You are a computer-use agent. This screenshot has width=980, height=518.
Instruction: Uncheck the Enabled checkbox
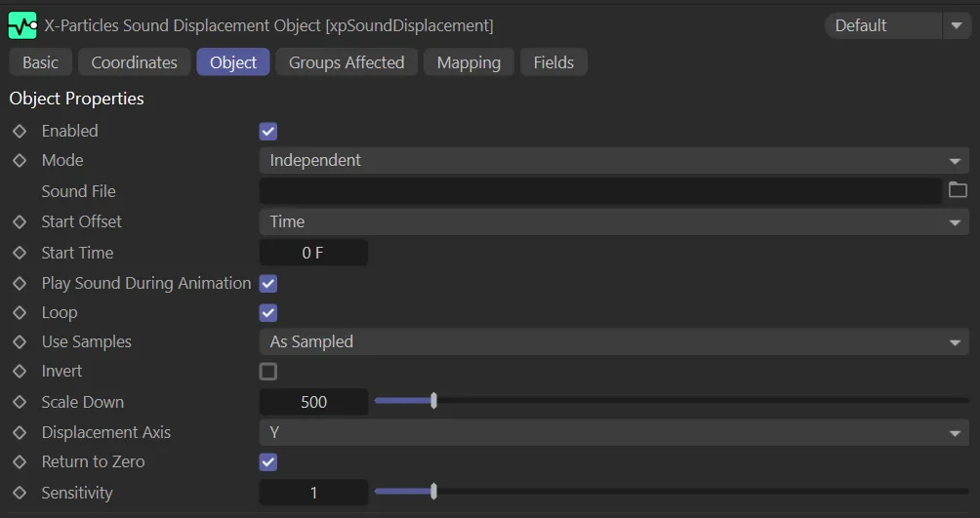pos(268,131)
